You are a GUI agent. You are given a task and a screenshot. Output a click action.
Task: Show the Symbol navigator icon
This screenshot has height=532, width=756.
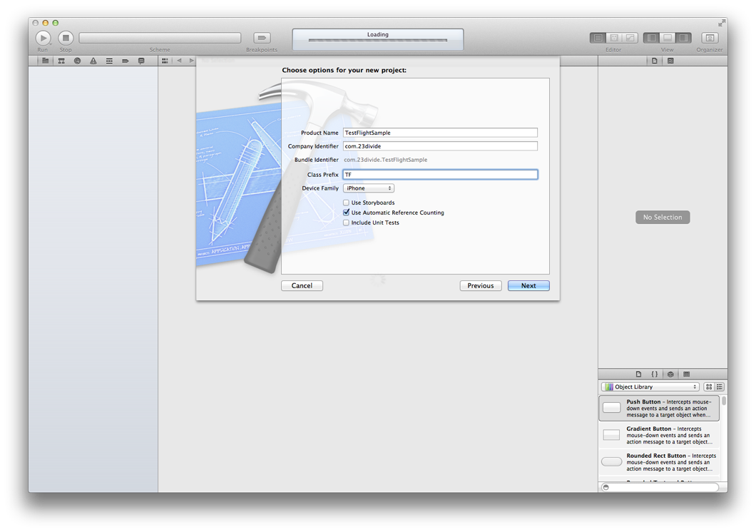(61, 61)
